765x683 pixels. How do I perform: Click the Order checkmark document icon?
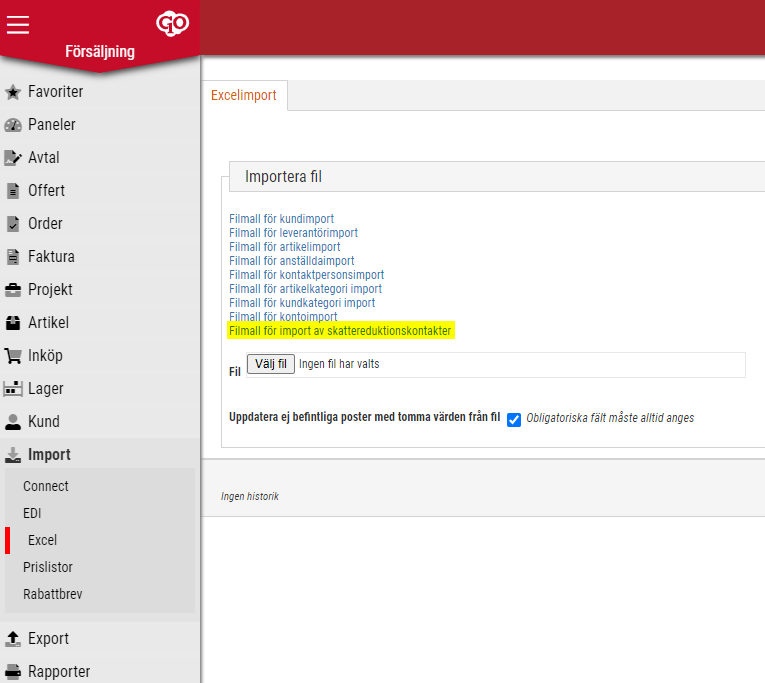click(x=13, y=224)
